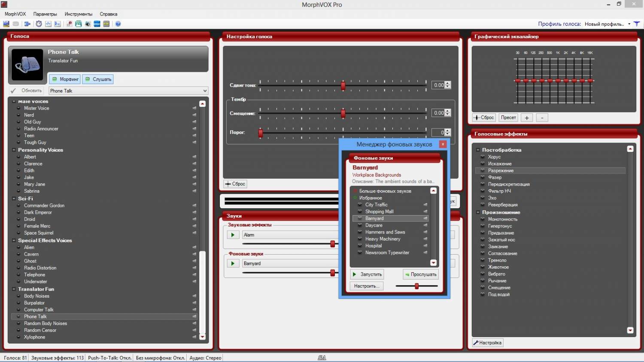This screenshot has height=362, width=644.
Task: Play the Alarm sound effect
Action: [233, 235]
